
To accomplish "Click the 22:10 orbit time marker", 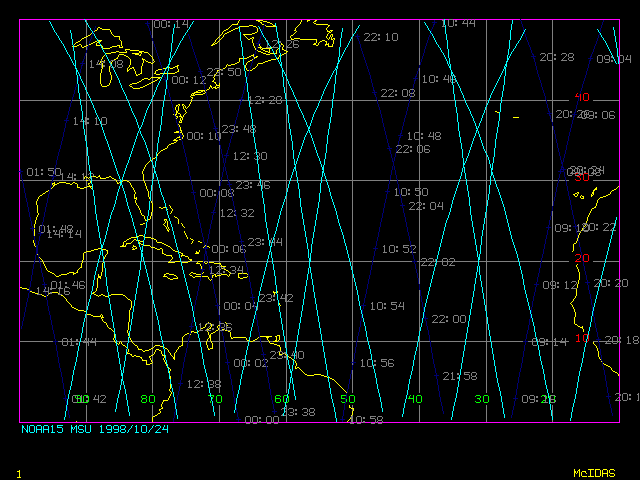I will tap(381, 37).
